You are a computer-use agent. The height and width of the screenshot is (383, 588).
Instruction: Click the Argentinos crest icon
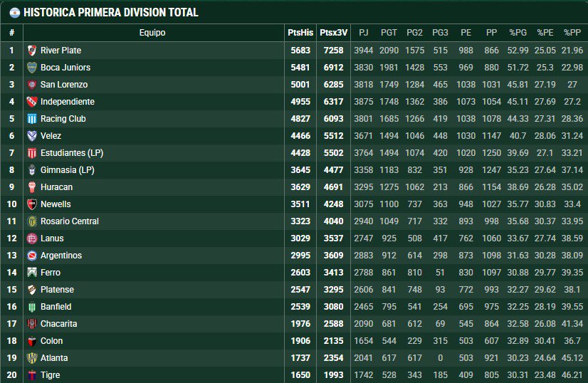click(32, 256)
